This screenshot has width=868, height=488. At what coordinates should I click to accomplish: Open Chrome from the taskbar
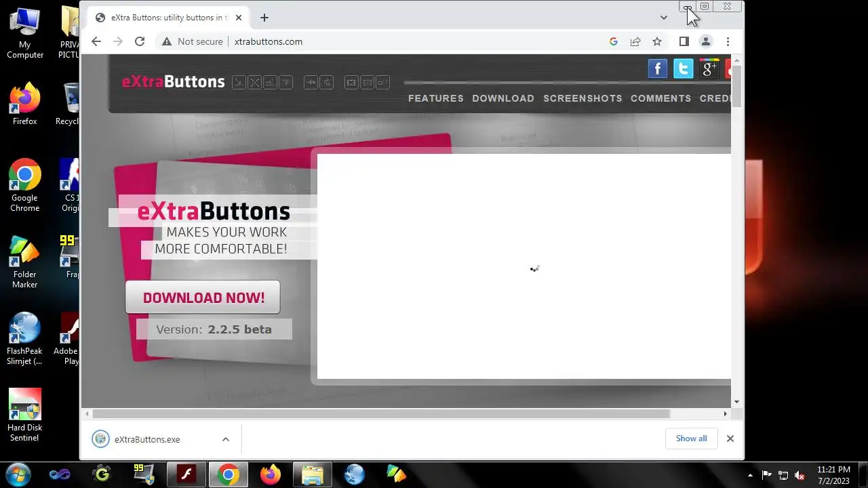[x=229, y=474]
